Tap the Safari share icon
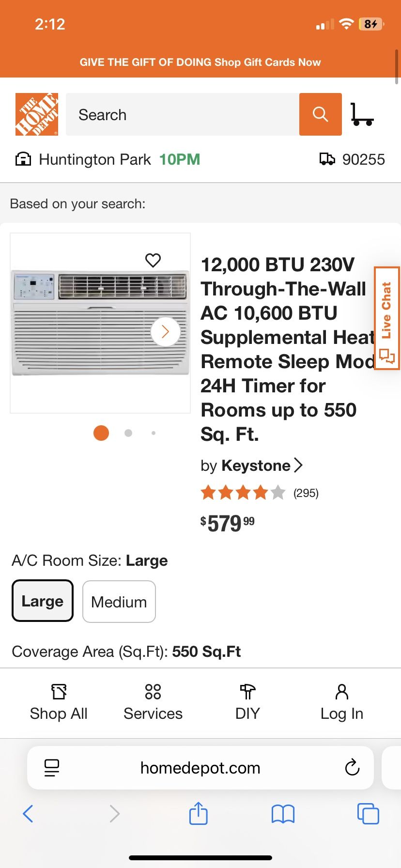This screenshot has height=868, width=401. tap(198, 813)
